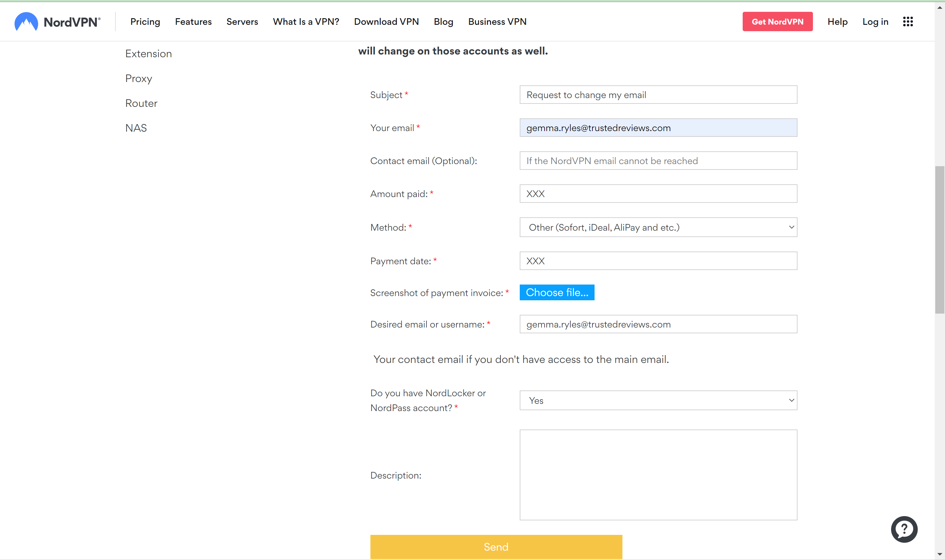Click the page vertical scrollbar thumb

(940, 240)
